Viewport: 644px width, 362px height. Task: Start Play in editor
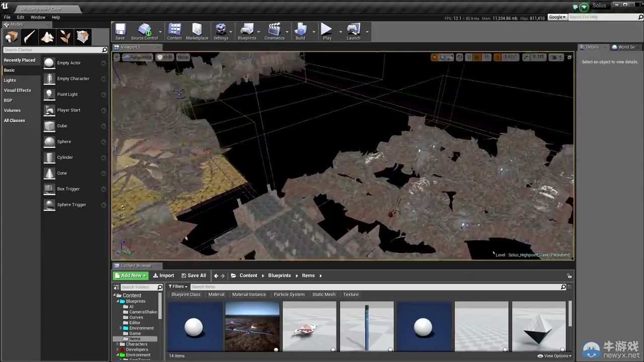click(x=327, y=32)
